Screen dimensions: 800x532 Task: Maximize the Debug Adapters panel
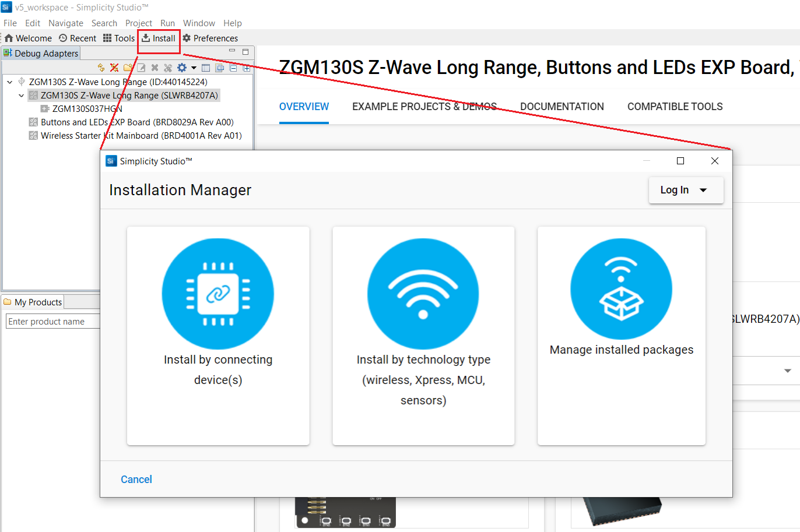click(x=245, y=52)
